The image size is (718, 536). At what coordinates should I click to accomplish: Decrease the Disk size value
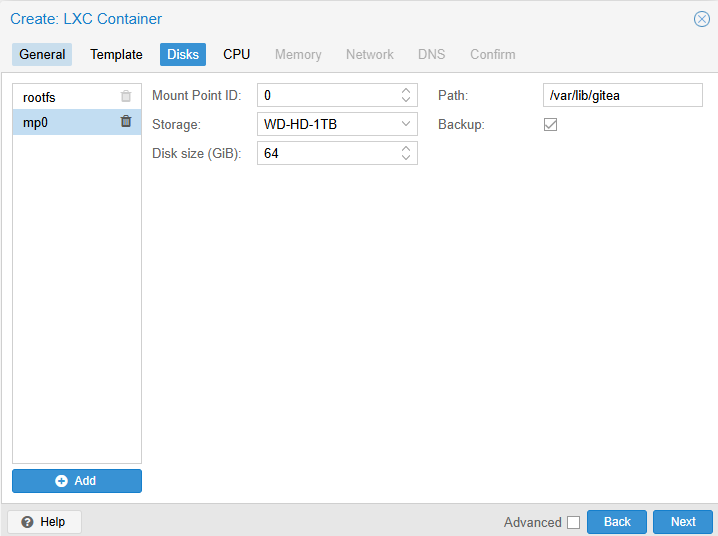406,158
